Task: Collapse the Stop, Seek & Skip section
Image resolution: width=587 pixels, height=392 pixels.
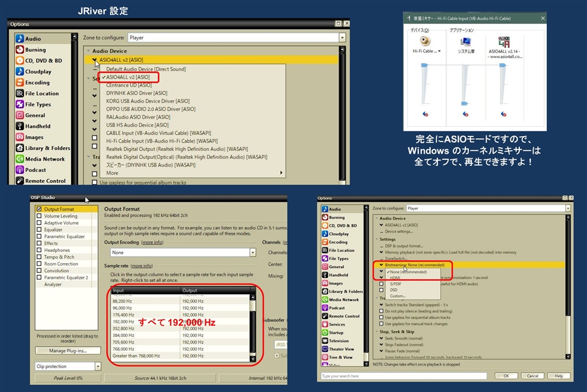Action: pos(377,332)
